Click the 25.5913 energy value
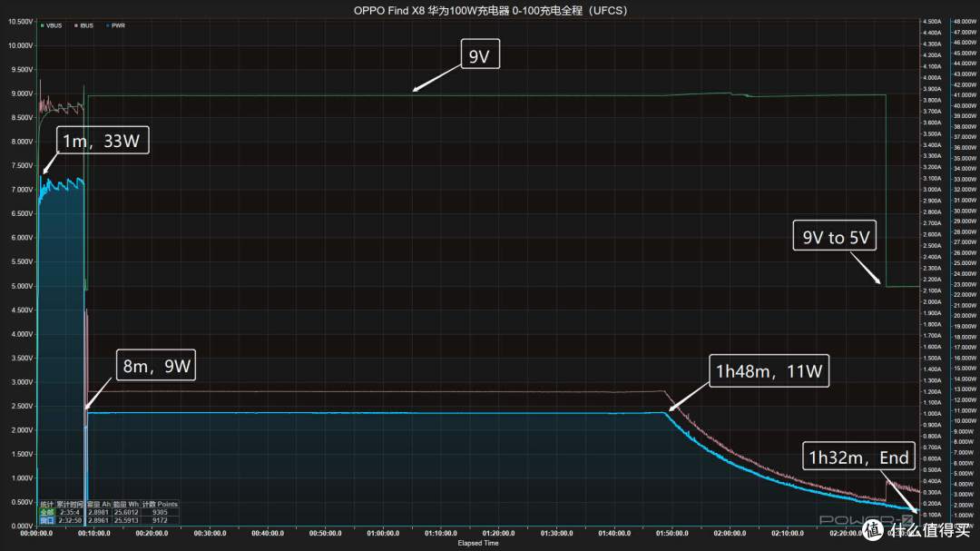Image resolution: width=980 pixels, height=551 pixels. click(126, 520)
